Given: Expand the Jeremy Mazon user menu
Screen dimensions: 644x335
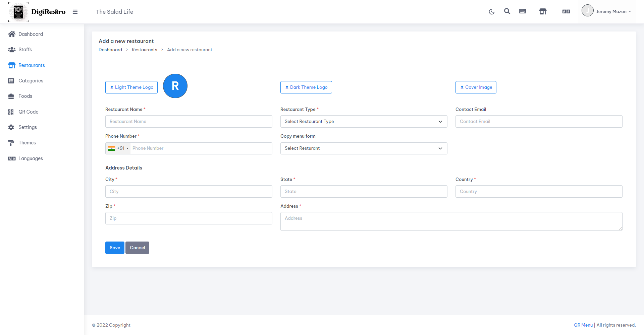Looking at the screenshot, I should (606, 11).
